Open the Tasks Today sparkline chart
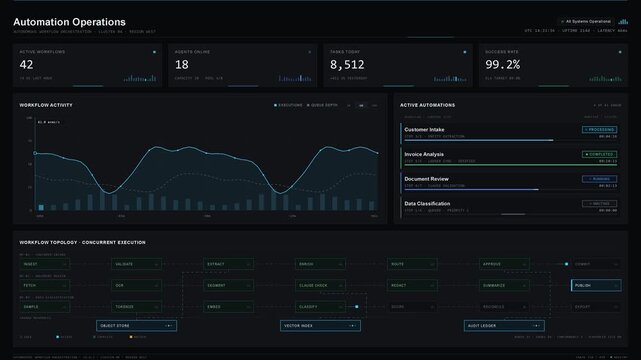The image size is (641, 360). click(450, 78)
